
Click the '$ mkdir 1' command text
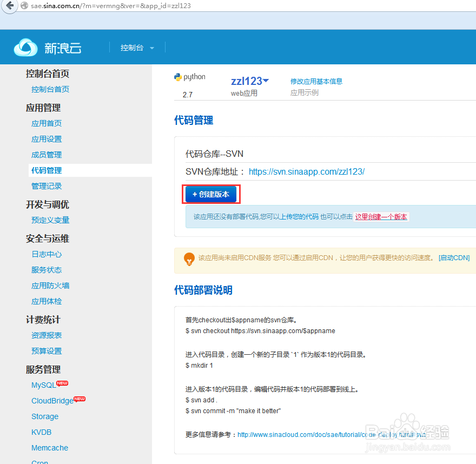(x=199, y=366)
